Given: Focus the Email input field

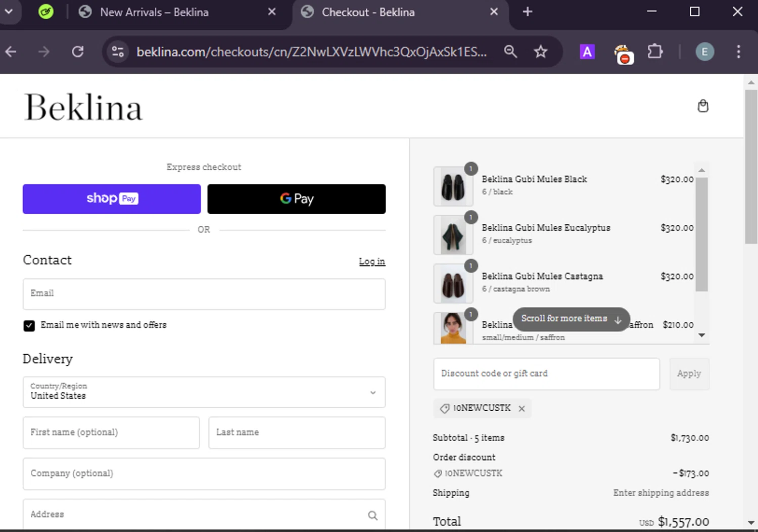Looking at the screenshot, I should 204,294.
